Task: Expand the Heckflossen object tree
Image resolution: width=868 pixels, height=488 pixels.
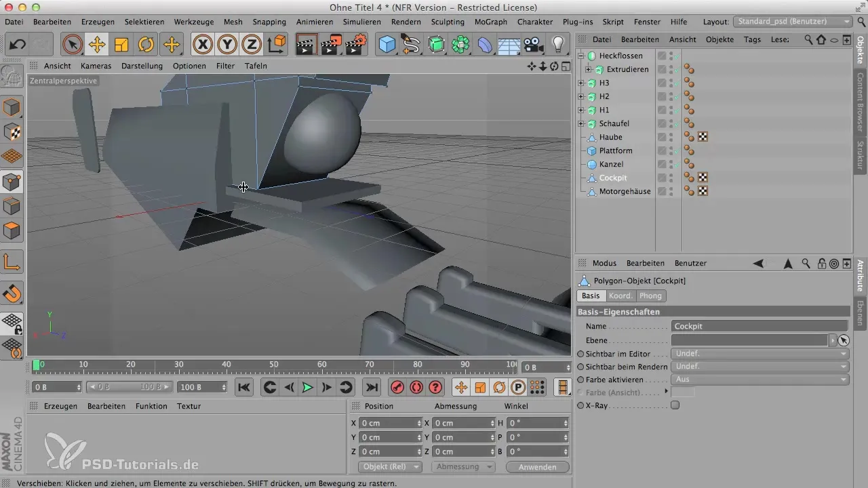Action: pyautogui.click(x=581, y=56)
